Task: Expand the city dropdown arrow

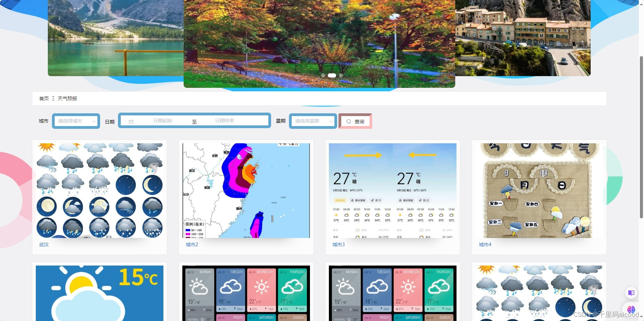Action: point(94,121)
